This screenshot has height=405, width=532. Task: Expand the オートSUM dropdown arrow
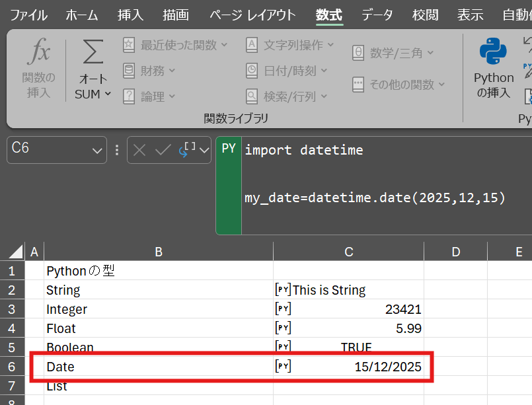(x=108, y=94)
